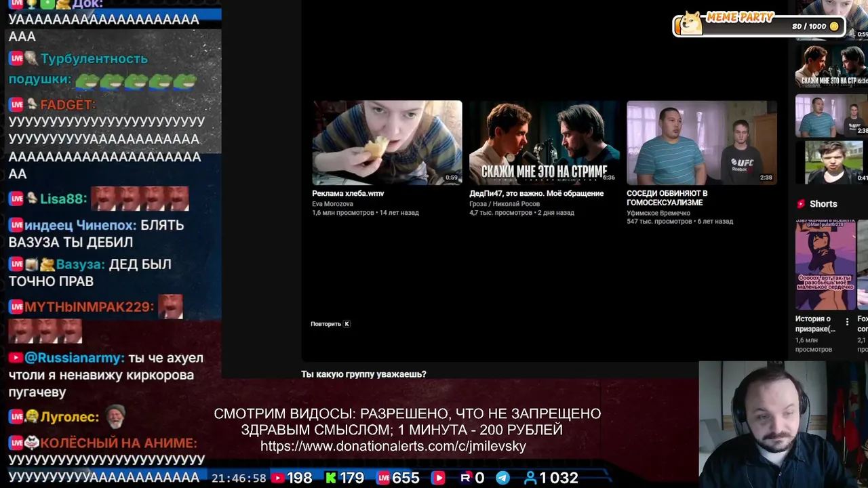Screen dimensions: 868x488
Task: Click the chat message "ДЕД БЫЛ ТОЧНО ПРАВ"
Action: click(x=90, y=272)
